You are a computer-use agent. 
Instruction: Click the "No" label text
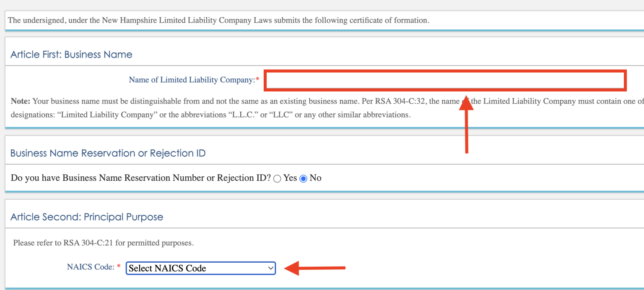click(x=315, y=178)
